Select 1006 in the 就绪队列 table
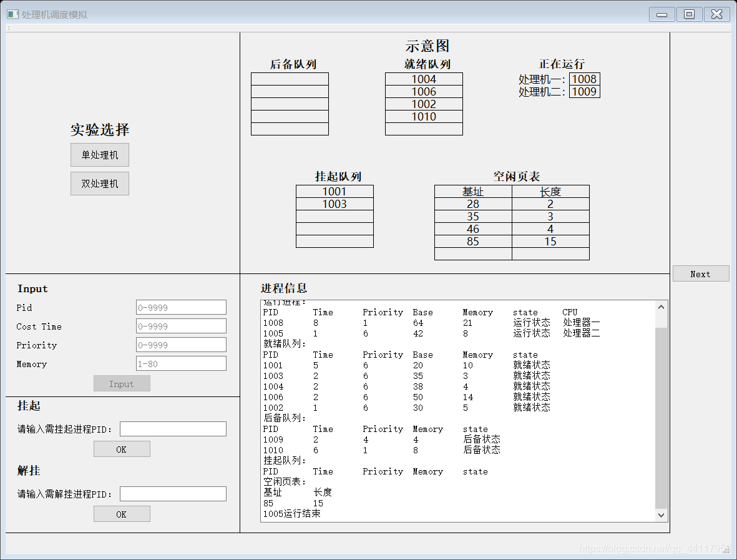 click(424, 91)
